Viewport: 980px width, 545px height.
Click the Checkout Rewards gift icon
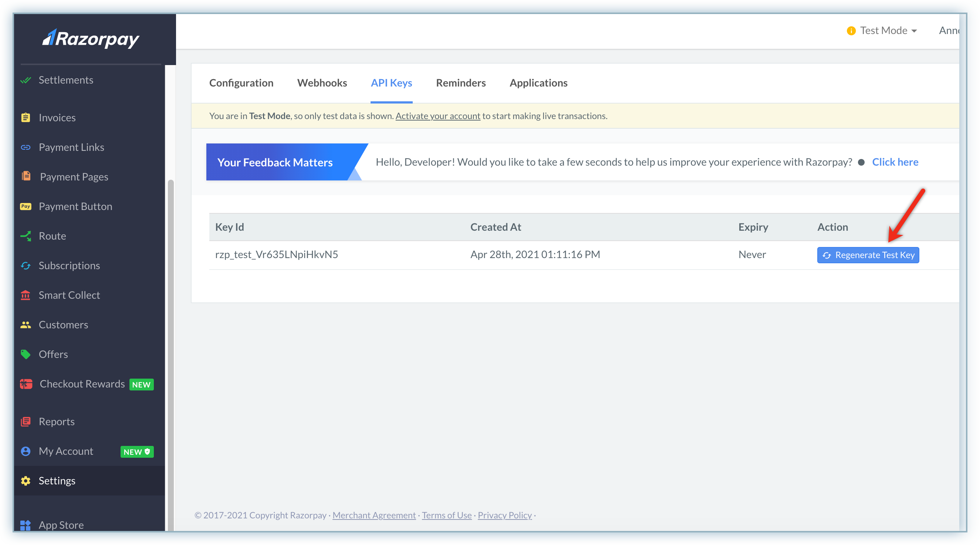(x=26, y=384)
